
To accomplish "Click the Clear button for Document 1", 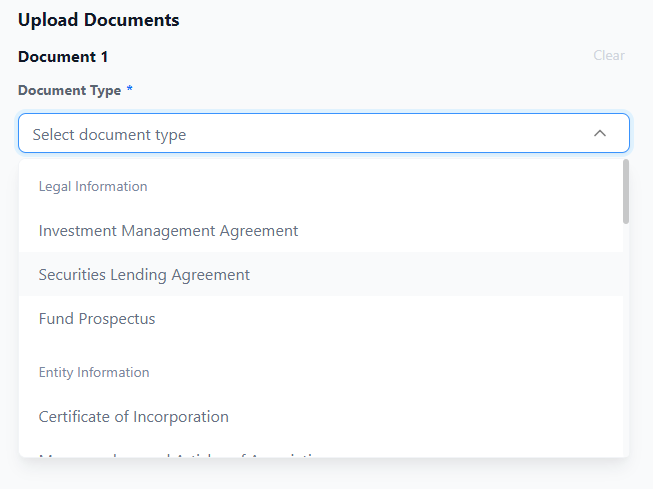I will (608, 55).
